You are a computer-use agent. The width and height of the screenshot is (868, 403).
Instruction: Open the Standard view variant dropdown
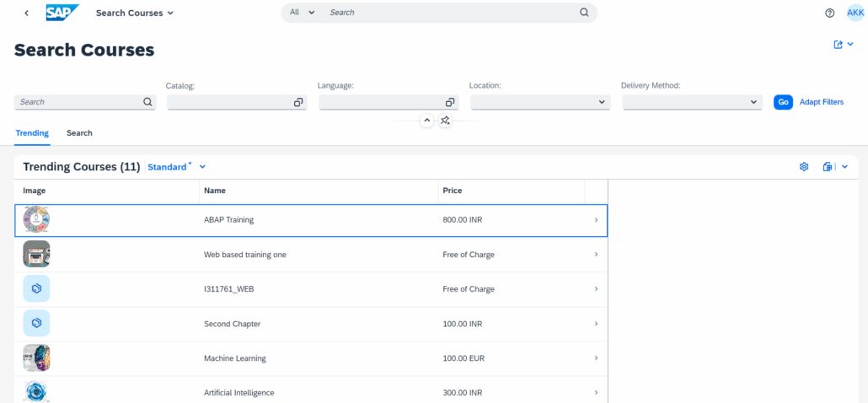click(x=202, y=167)
